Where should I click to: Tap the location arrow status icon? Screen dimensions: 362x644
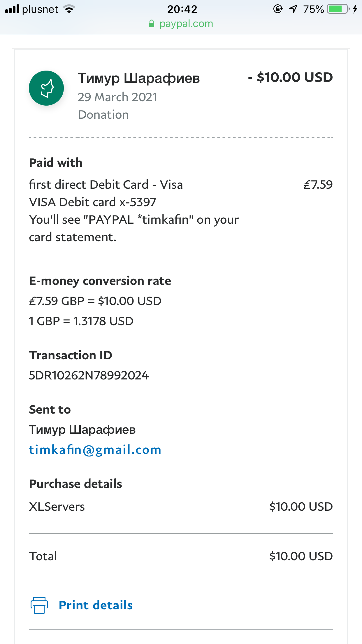[293, 9]
